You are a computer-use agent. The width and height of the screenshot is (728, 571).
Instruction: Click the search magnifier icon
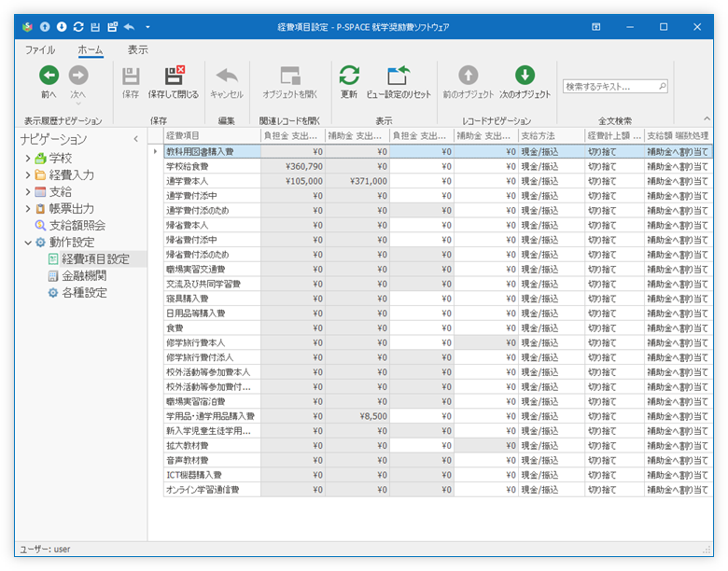click(662, 87)
